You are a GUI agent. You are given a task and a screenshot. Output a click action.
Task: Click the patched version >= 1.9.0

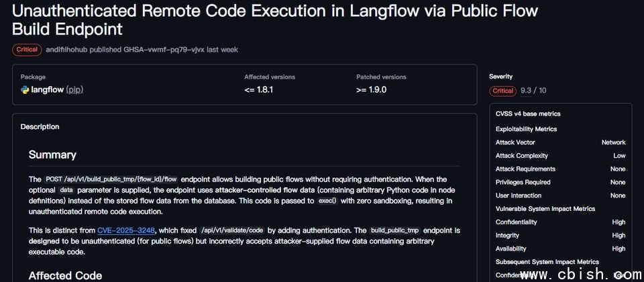pos(371,89)
